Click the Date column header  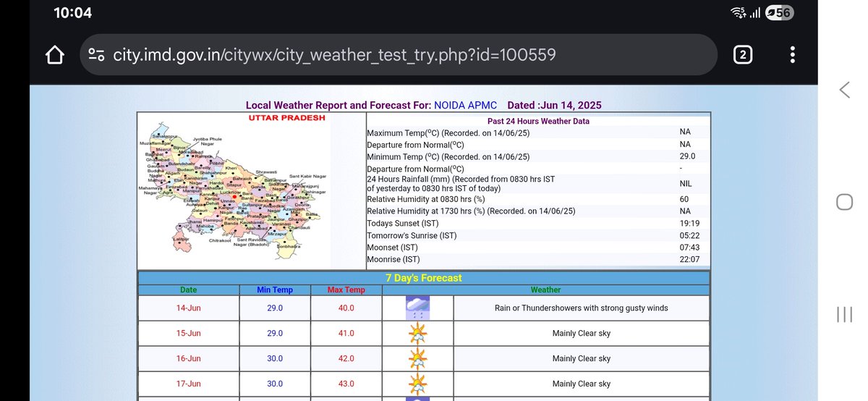point(188,290)
